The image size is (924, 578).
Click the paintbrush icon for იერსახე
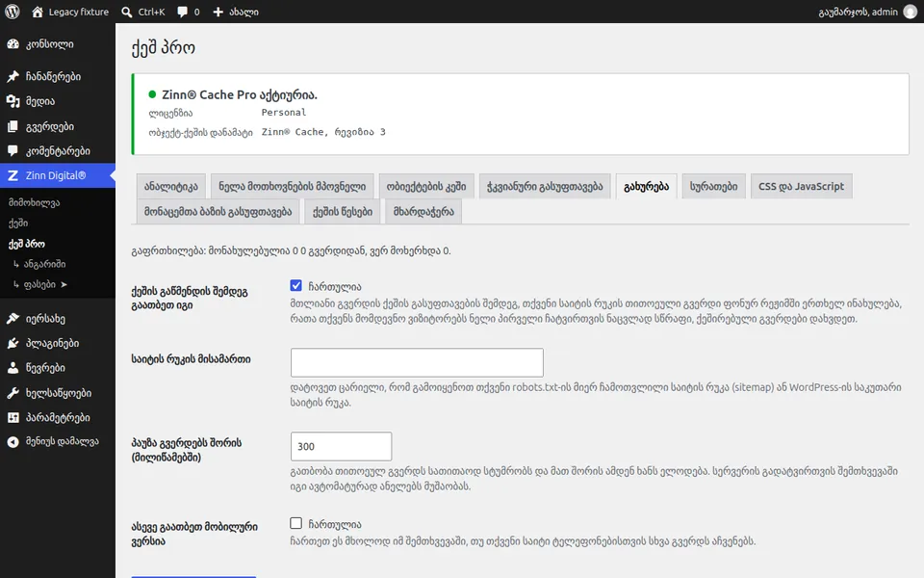point(13,319)
